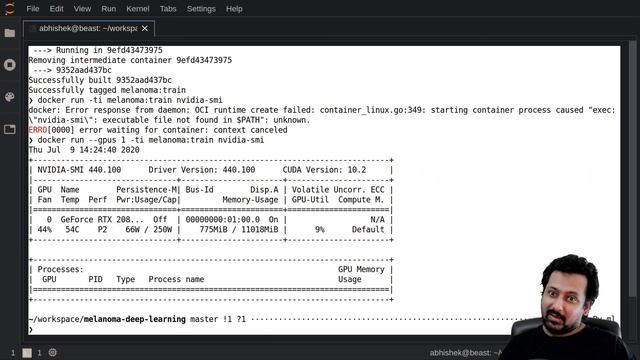
Task: Click the terminals count icon in status bar
Action: (27, 353)
